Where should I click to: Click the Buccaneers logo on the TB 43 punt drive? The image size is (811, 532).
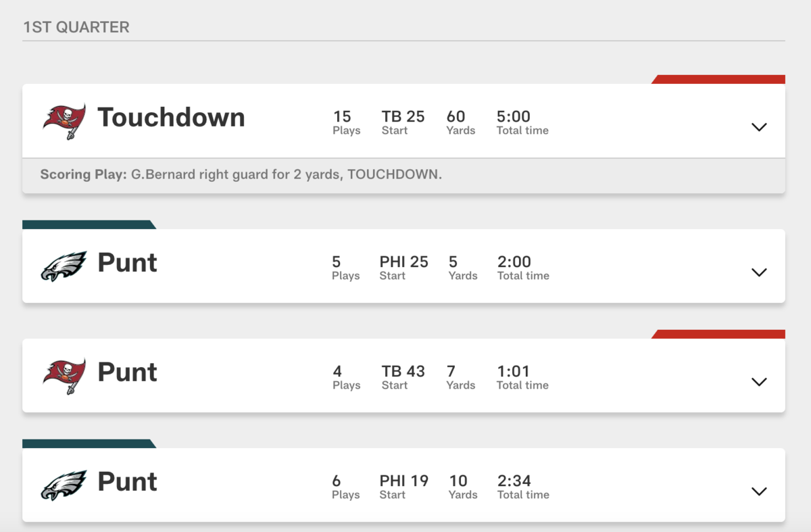64,376
